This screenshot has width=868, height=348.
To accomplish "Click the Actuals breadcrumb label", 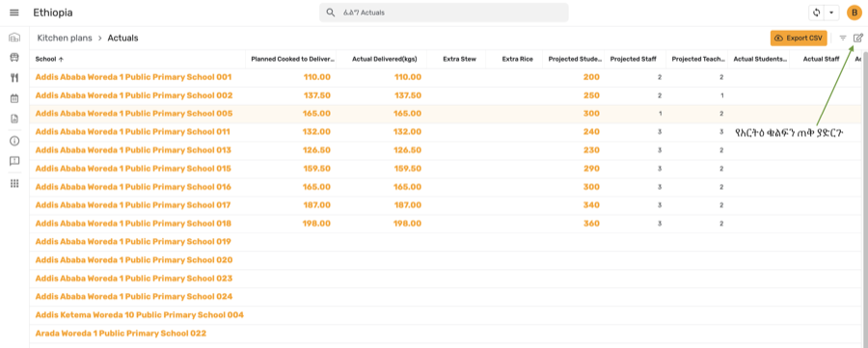I will [x=122, y=39].
